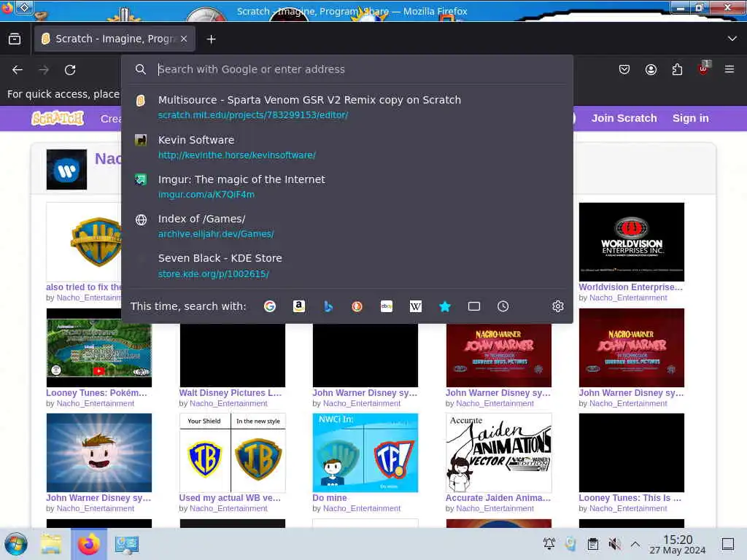Open the start menu on the taskbar

pos(16,544)
